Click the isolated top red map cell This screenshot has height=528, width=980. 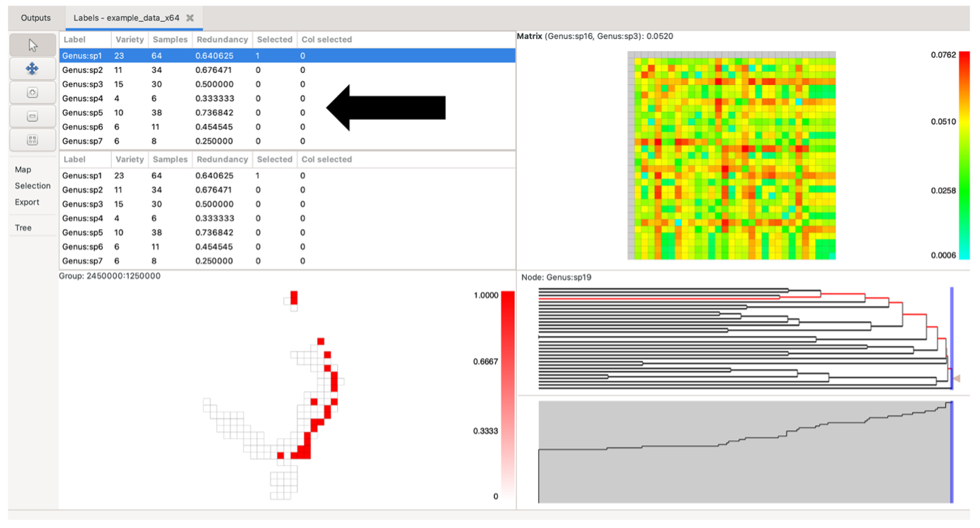pos(295,296)
